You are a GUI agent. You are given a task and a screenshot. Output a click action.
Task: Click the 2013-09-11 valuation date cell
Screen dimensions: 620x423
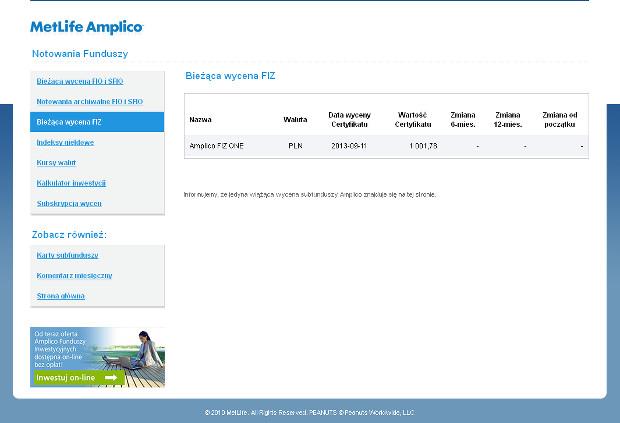[349, 146]
